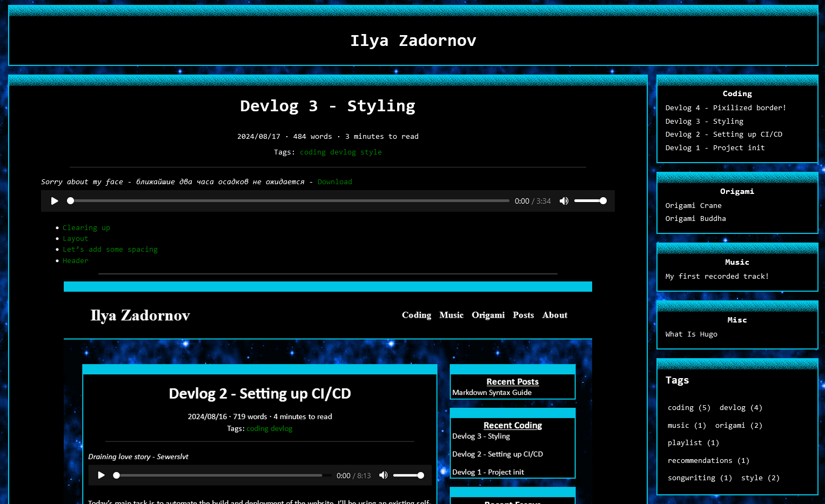Open the style tag under Devlog 3
The image size is (825, 504).
pyautogui.click(x=371, y=152)
